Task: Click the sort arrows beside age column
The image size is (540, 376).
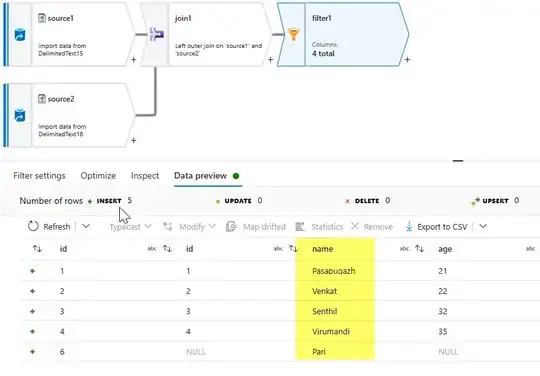Action: (x=419, y=249)
